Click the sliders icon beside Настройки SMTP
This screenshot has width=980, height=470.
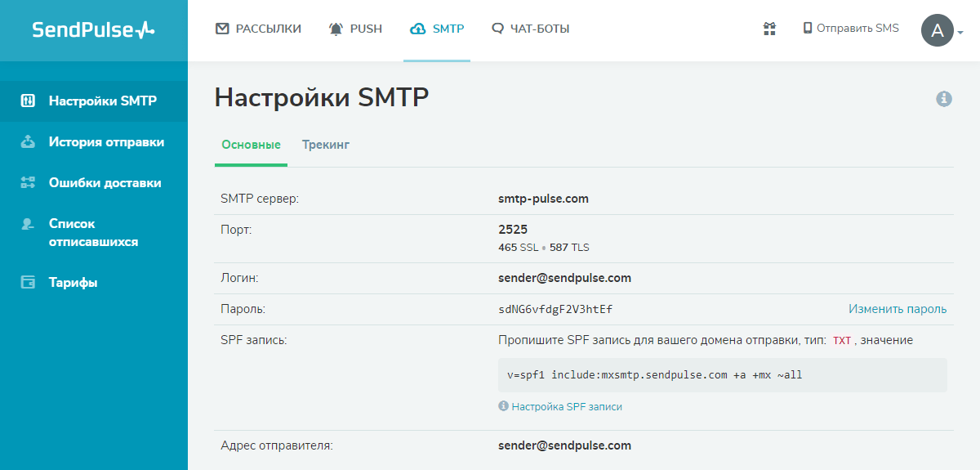(28, 101)
